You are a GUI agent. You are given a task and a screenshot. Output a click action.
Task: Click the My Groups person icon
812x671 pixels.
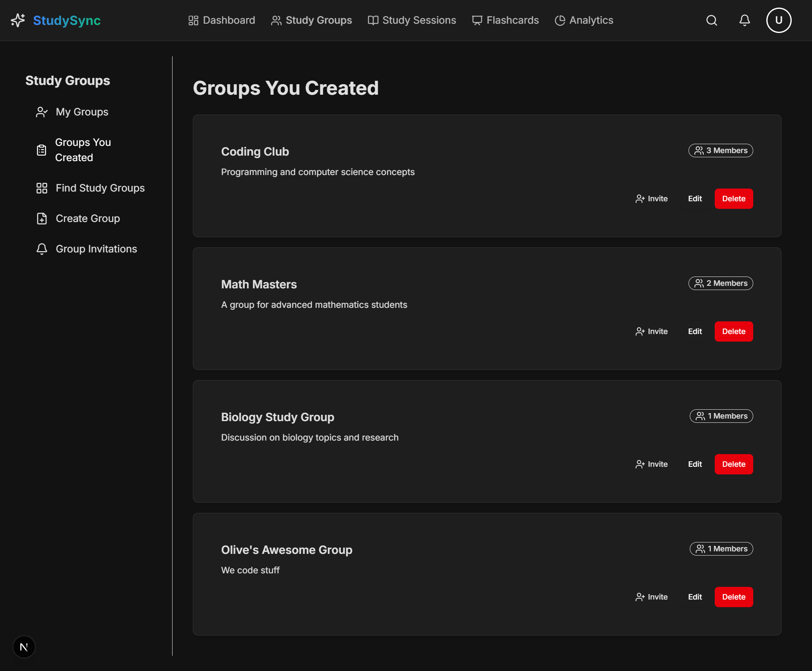[x=41, y=112]
